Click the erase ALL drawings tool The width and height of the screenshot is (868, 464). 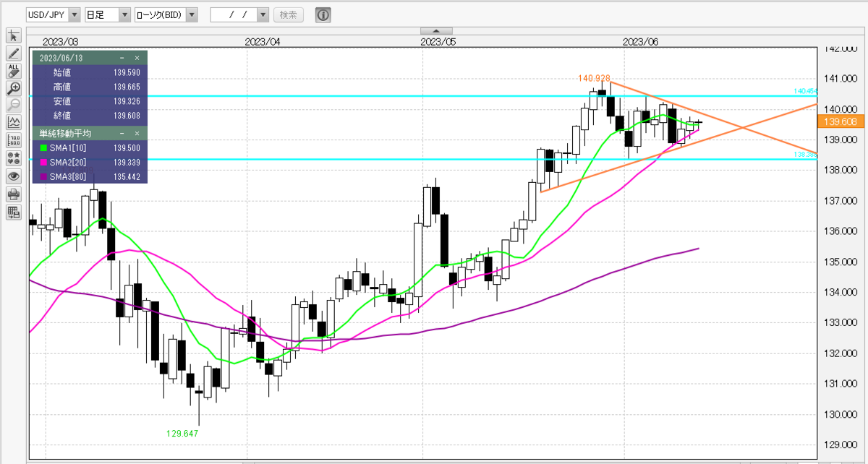pyautogui.click(x=13, y=71)
